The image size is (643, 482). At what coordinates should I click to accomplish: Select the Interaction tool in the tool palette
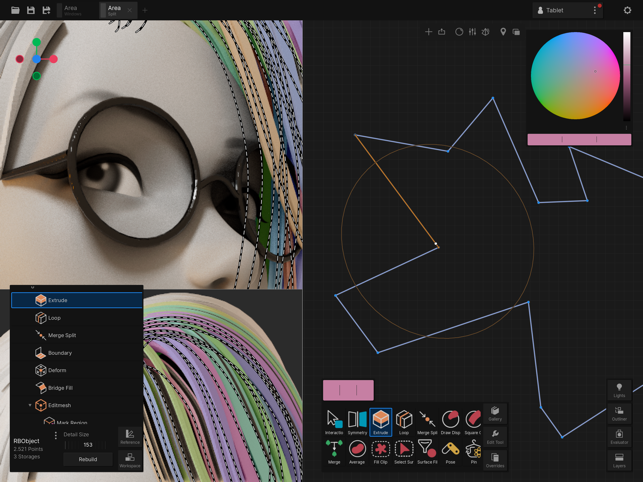[x=334, y=422]
